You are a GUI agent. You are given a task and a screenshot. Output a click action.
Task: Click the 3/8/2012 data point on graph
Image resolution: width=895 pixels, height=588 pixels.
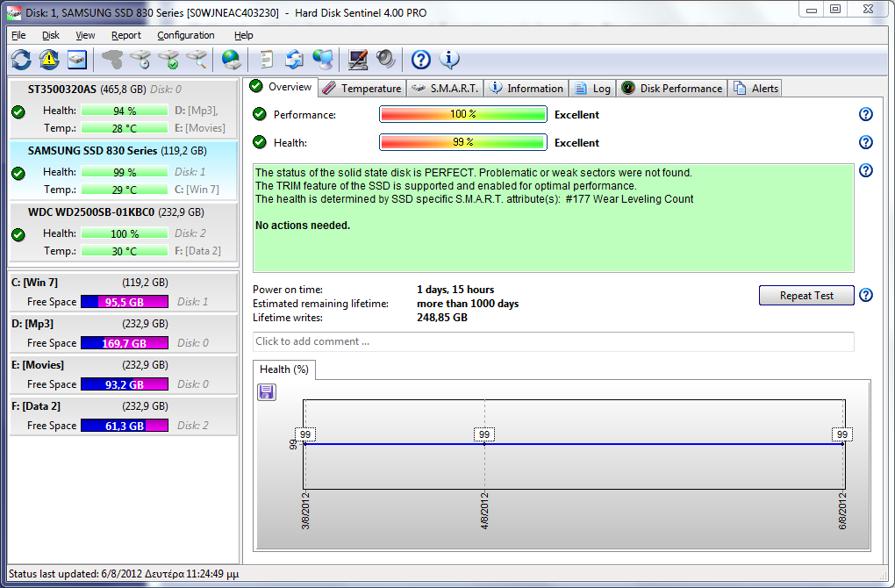[x=304, y=443]
